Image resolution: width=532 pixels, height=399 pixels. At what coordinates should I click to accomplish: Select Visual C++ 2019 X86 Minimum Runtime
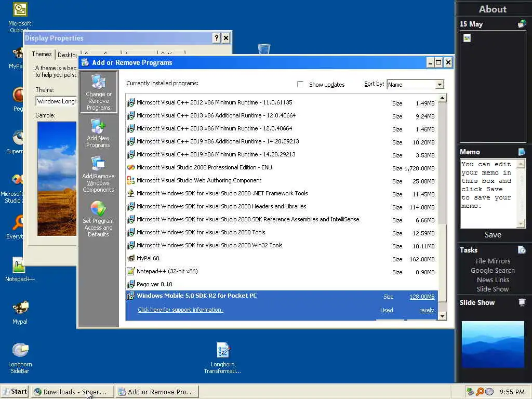pos(282,154)
